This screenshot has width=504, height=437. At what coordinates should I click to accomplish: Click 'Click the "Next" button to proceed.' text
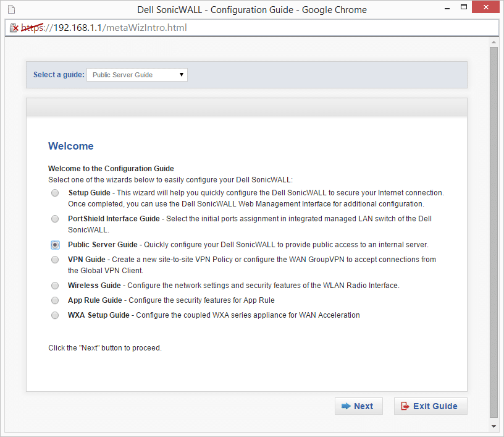pos(105,348)
